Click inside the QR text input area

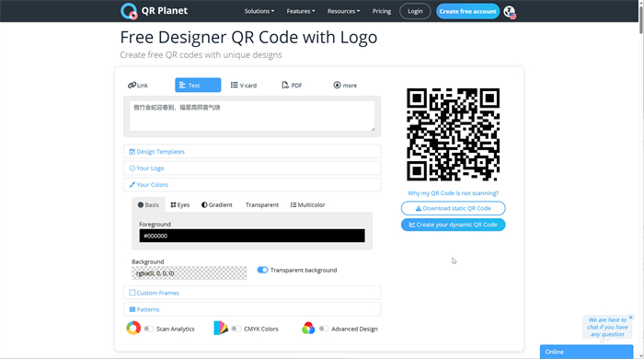coord(252,116)
